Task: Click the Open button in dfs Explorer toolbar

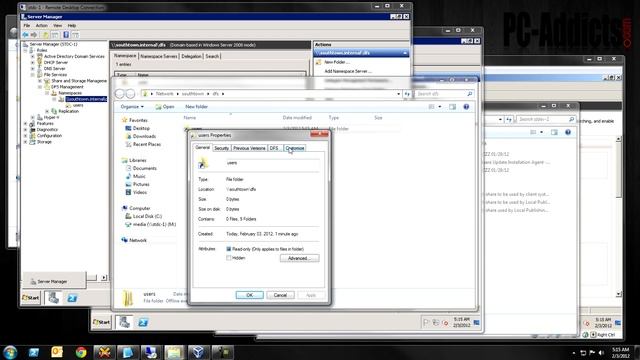Action: click(x=165, y=107)
